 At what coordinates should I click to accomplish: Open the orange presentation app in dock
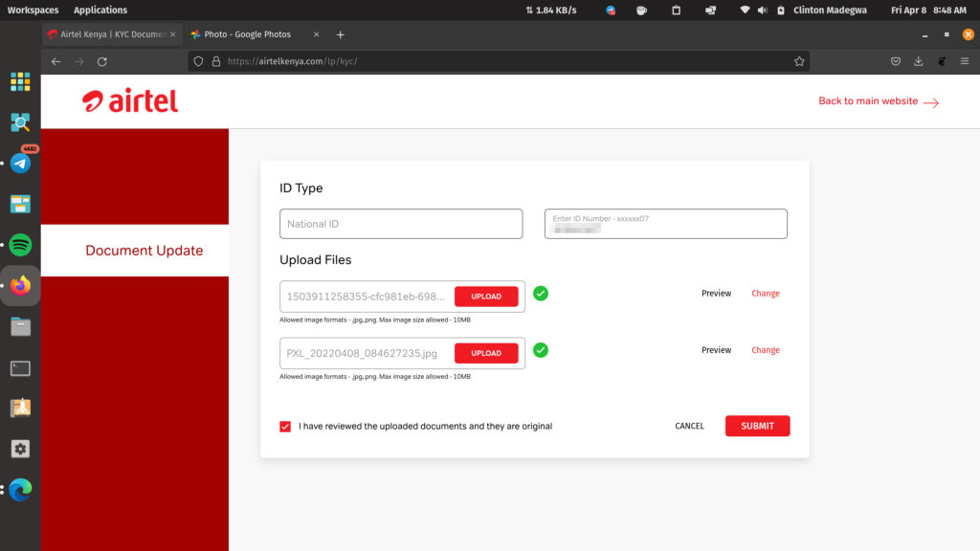[20, 408]
